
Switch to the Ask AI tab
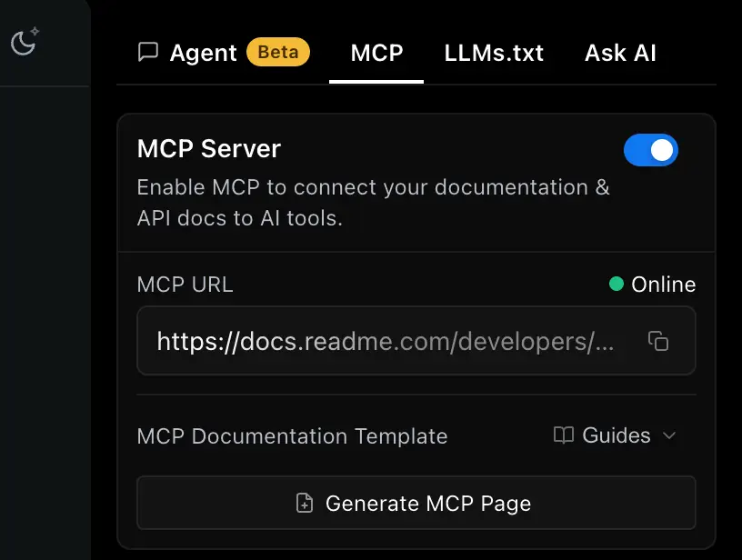pyautogui.click(x=620, y=53)
